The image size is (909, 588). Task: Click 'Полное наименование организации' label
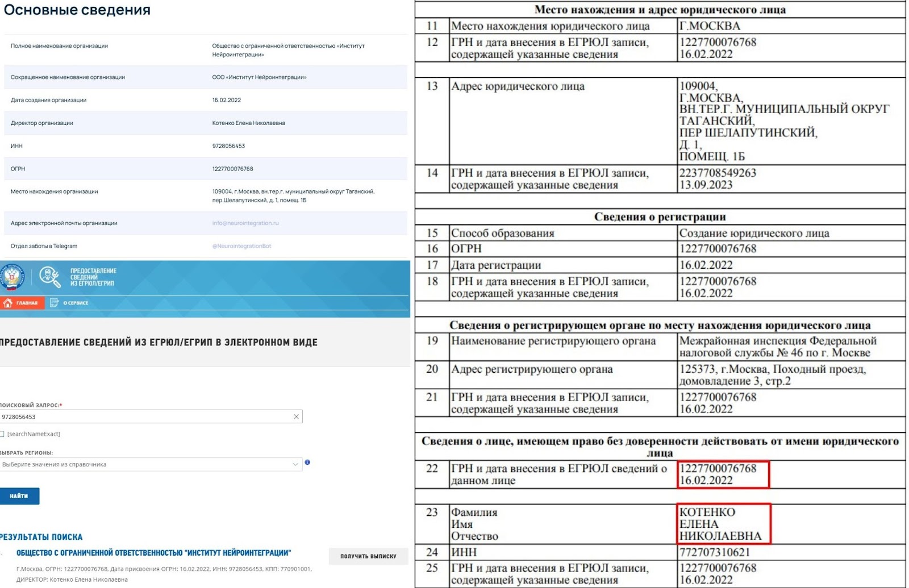59,46
